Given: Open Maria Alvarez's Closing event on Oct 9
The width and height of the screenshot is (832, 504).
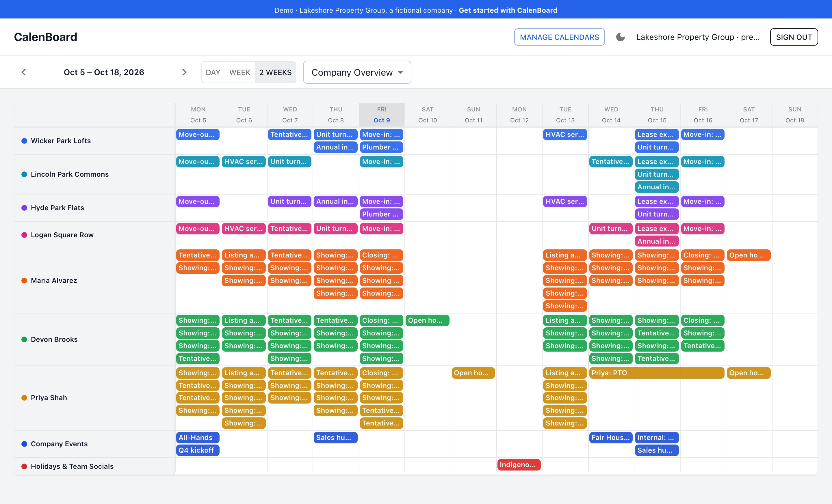Looking at the screenshot, I should coord(382,255).
